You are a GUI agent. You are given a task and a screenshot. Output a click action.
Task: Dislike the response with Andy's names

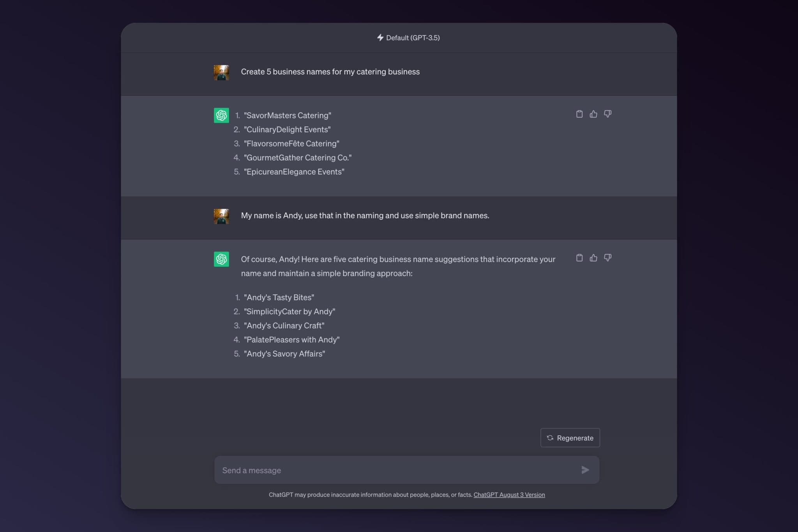point(607,258)
